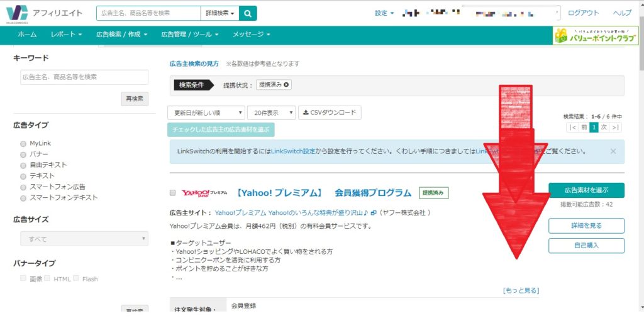
Task: Expand the 広告検索 / 作成 menu
Action: click(x=121, y=35)
